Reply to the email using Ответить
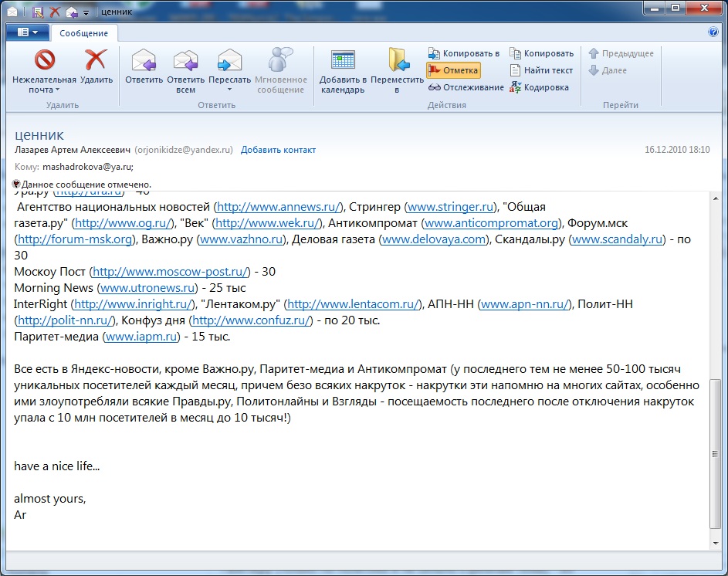The height and width of the screenshot is (576, 728). [x=144, y=61]
